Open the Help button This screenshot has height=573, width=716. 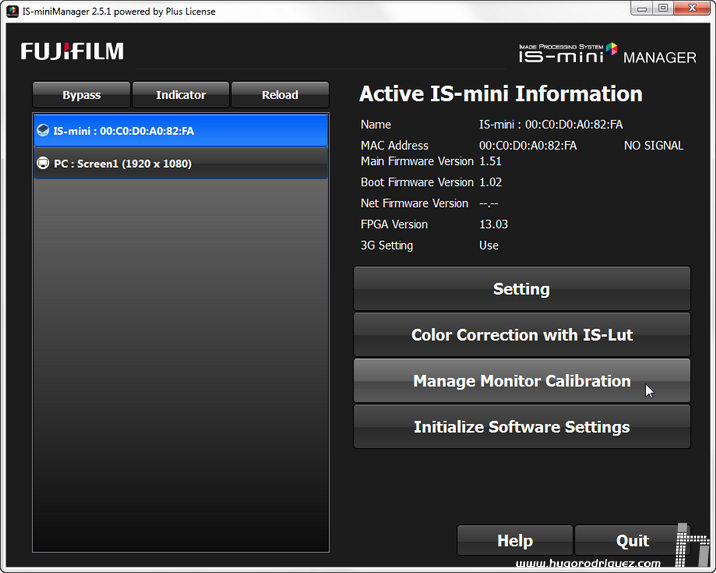515,540
